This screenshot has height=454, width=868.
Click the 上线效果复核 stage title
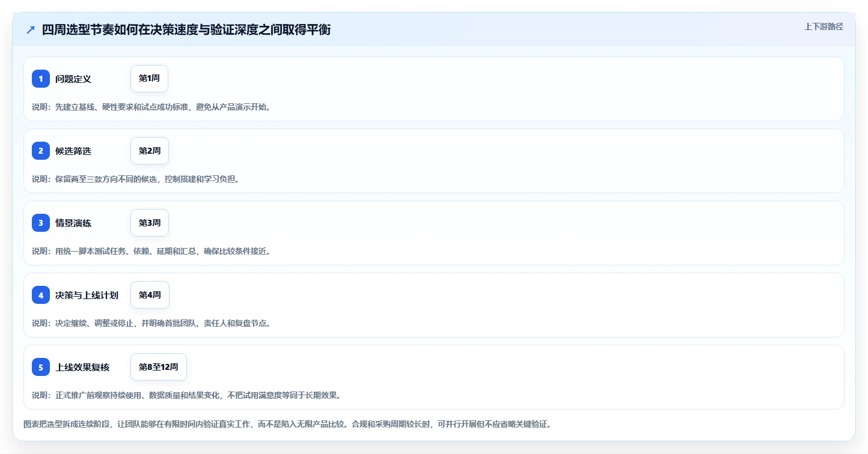(x=82, y=367)
